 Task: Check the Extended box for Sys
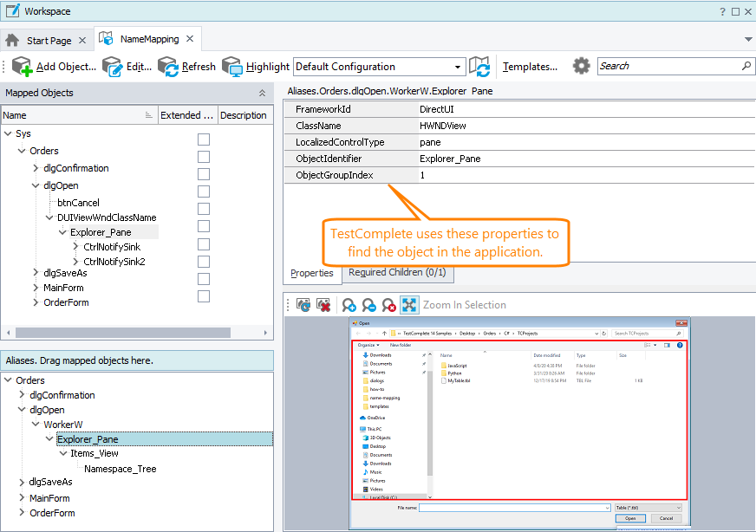tap(204, 139)
